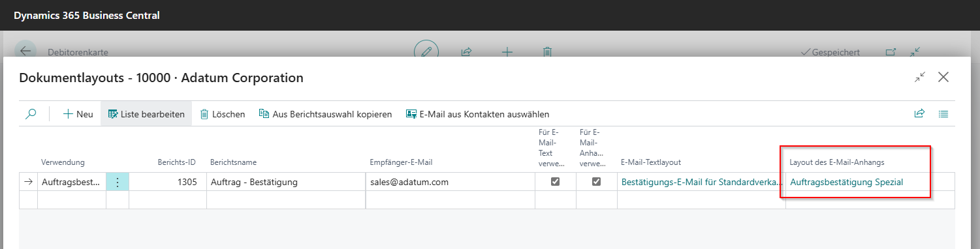Open Auftragsbestätigung Spezial layout link
This screenshot has height=249, width=980.
coord(846,183)
